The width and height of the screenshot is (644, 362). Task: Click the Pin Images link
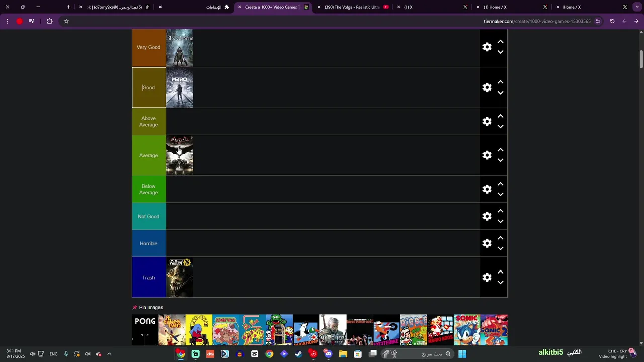(147, 307)
